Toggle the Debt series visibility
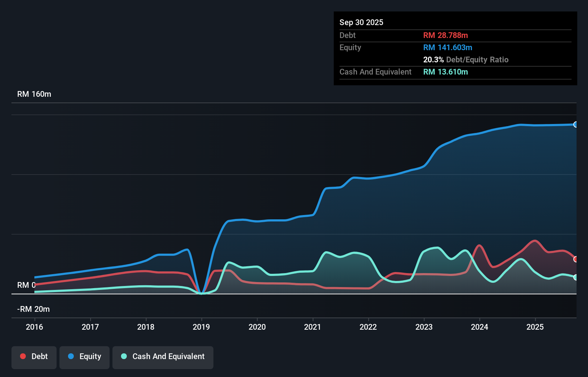This screenshot has height=377, width=588. click(x=34, y=357)
